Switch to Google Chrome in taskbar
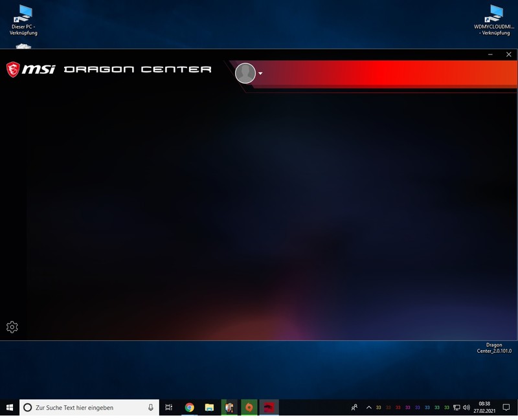Image resolution: width=518 pixels, height=420 pixels. coord(189,408)
